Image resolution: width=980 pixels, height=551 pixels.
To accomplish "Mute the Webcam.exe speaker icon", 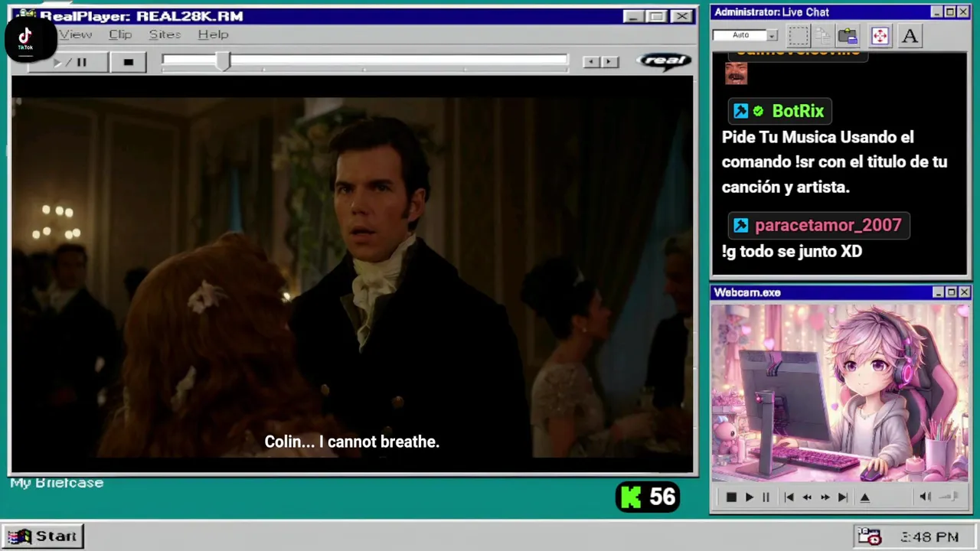I will [x=925, y=497].
